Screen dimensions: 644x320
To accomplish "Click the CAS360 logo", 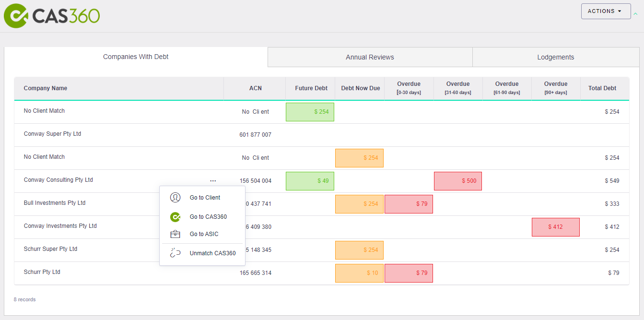I will click(x=52, y=15).
